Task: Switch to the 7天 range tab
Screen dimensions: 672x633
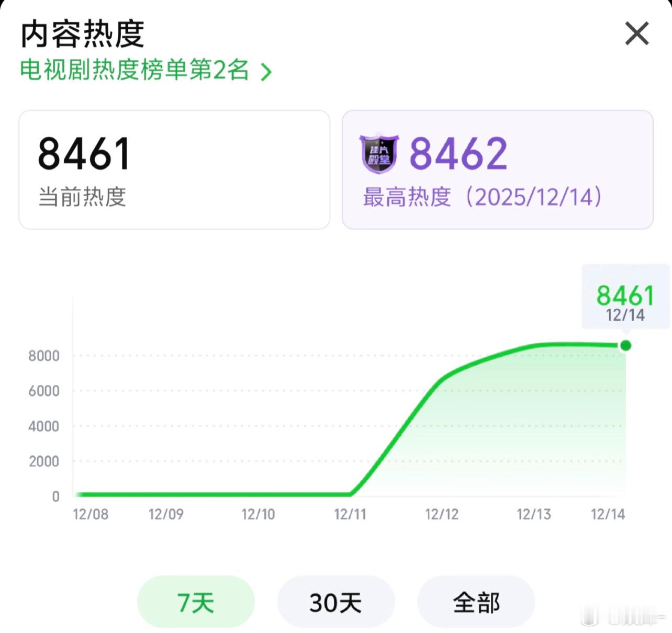Action: [x=196, y=602]
